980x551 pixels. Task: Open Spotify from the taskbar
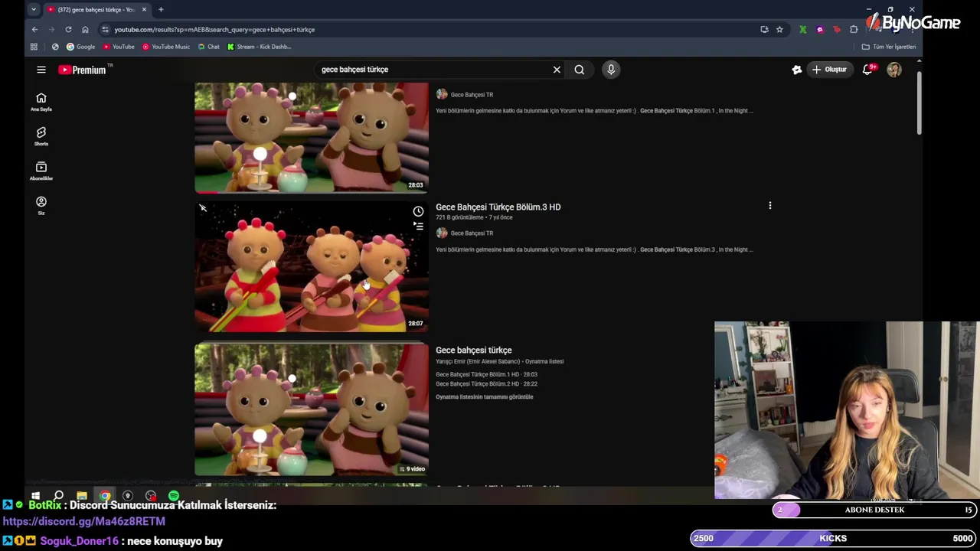tap(174, 496)
